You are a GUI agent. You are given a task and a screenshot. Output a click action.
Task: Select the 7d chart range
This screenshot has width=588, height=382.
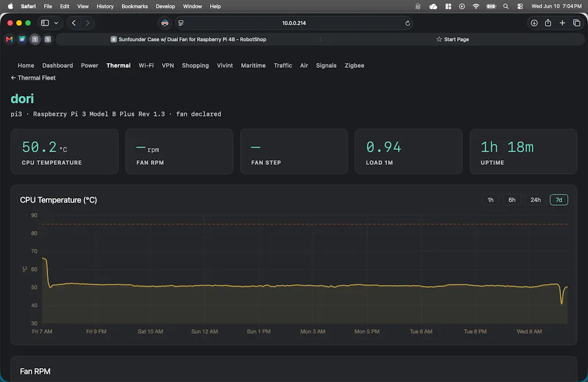(559, 200)
